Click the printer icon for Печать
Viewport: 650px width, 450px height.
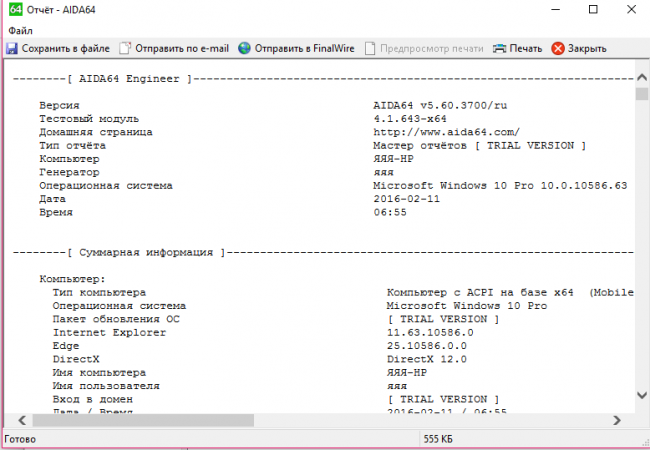pos(498,48)
